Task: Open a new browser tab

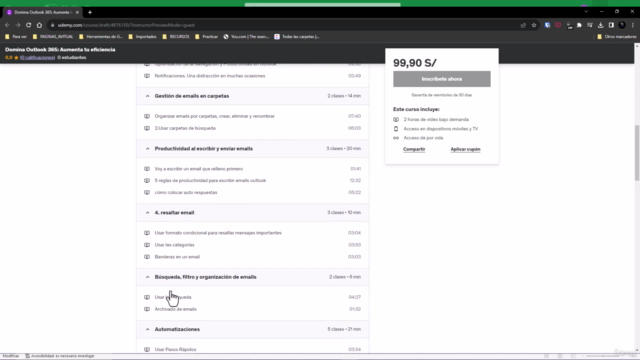Action: pos(90,12)
